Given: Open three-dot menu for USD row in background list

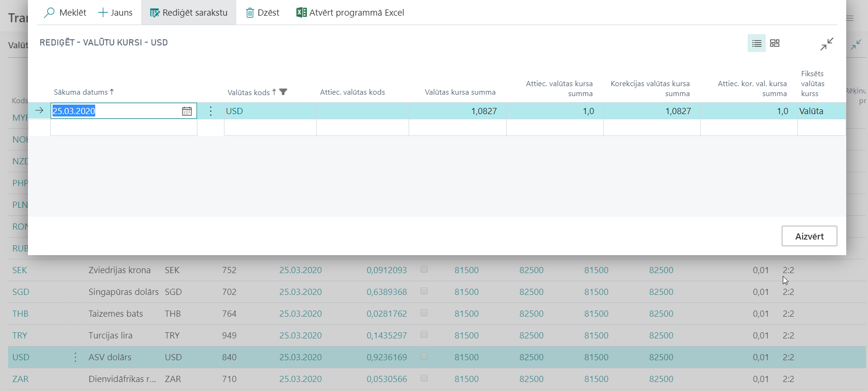Looking at the screenshot, I should tap(75, 357).
